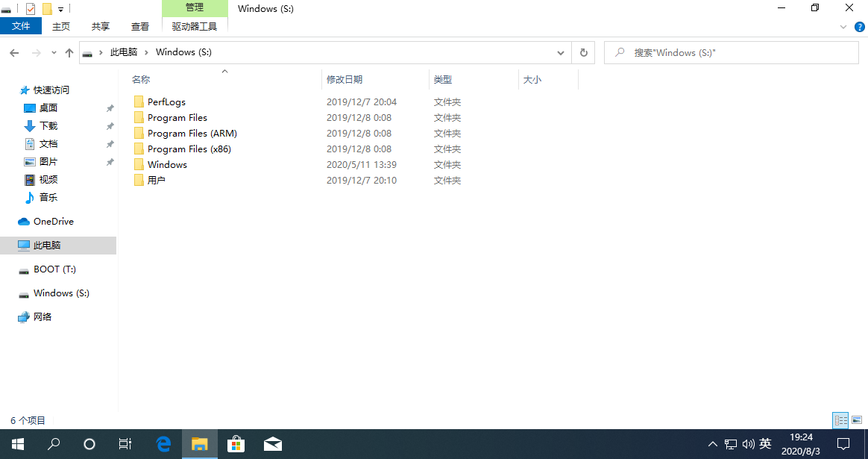Select the 管理 contextual tab header
868x459 pixels.
(195, 7)
